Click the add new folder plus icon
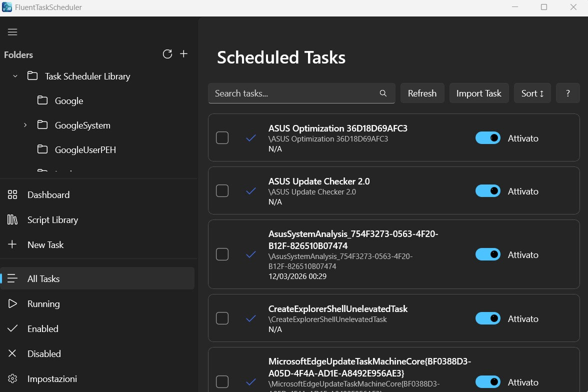588x392 pixels. tap(183, 54)
